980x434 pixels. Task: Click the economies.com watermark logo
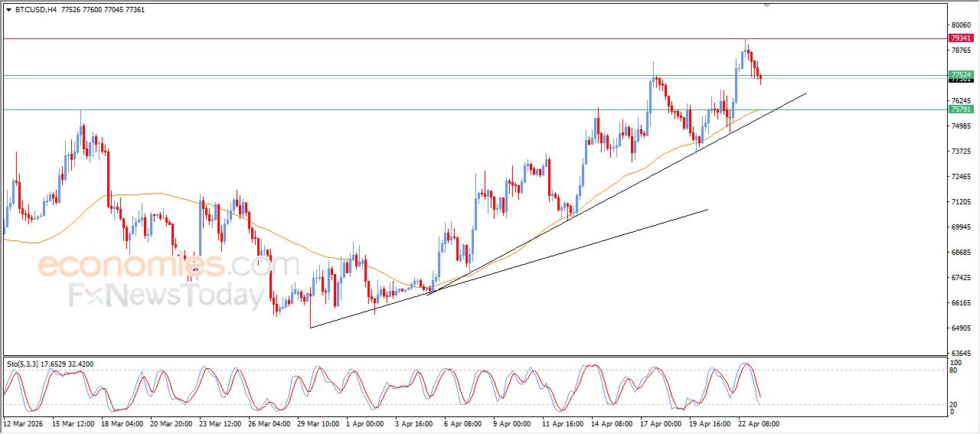pyautogui.click(x=168, y=266)
